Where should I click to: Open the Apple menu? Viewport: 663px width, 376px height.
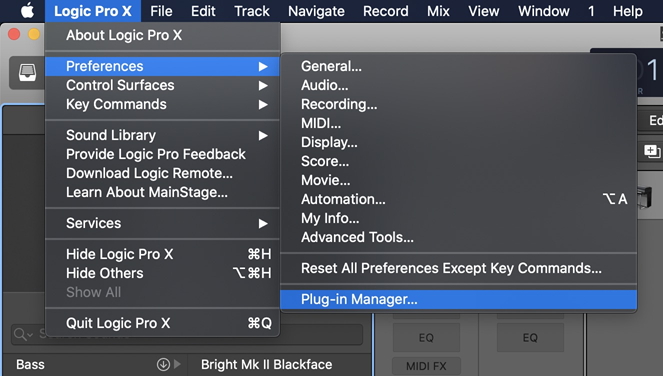coord(27,11)
